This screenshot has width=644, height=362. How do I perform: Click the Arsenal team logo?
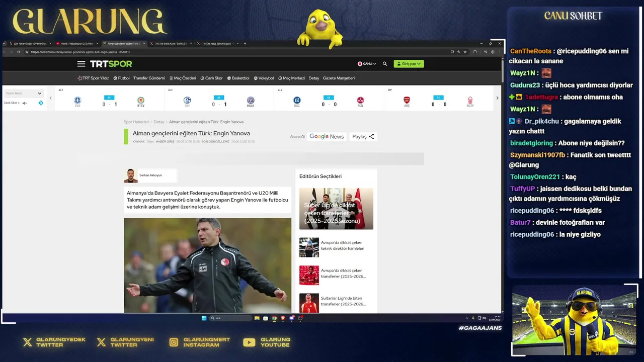click(x=407, y=101)
